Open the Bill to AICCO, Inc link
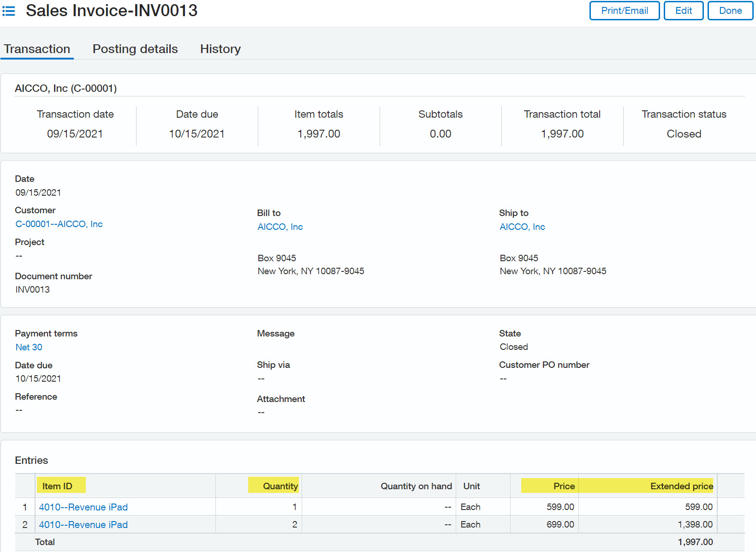The image size is (756, 552). tap(280, 227)
